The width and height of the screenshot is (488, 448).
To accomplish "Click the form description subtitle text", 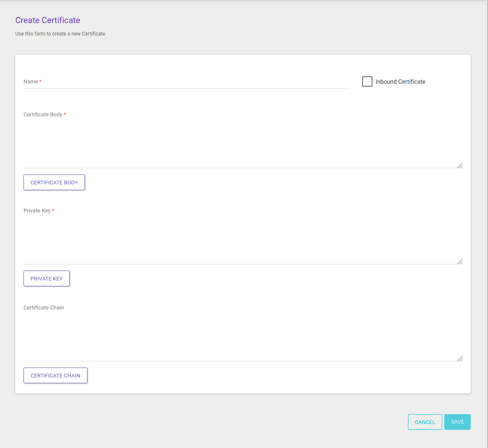I will point(60,33).
